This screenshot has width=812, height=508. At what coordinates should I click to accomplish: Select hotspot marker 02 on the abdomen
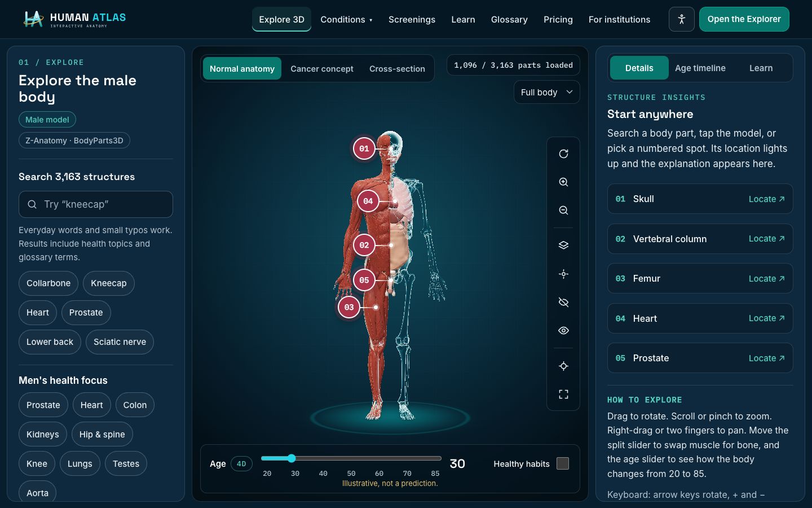point(364,245)
